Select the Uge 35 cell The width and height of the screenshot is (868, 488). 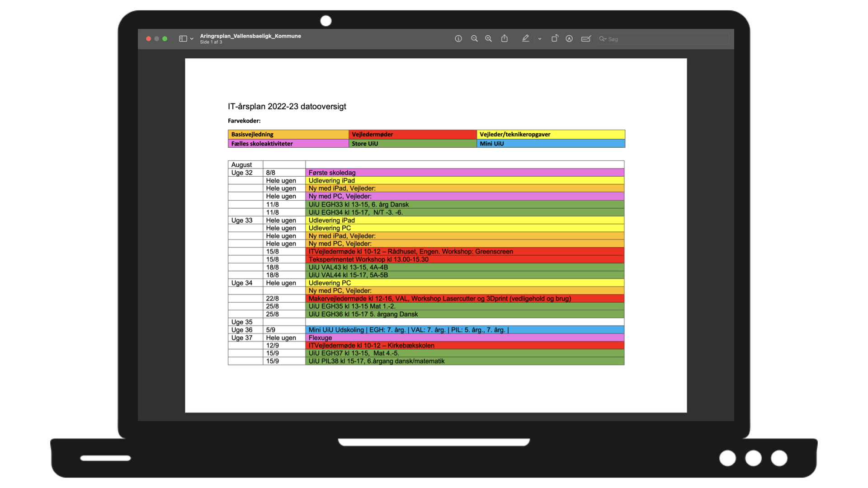(x=245, y=322)
